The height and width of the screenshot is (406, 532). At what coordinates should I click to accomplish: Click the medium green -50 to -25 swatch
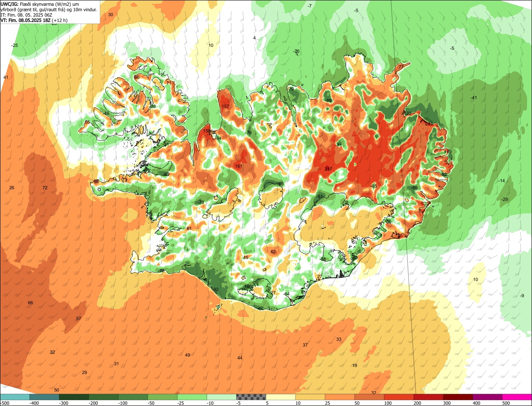click(163, 397)
